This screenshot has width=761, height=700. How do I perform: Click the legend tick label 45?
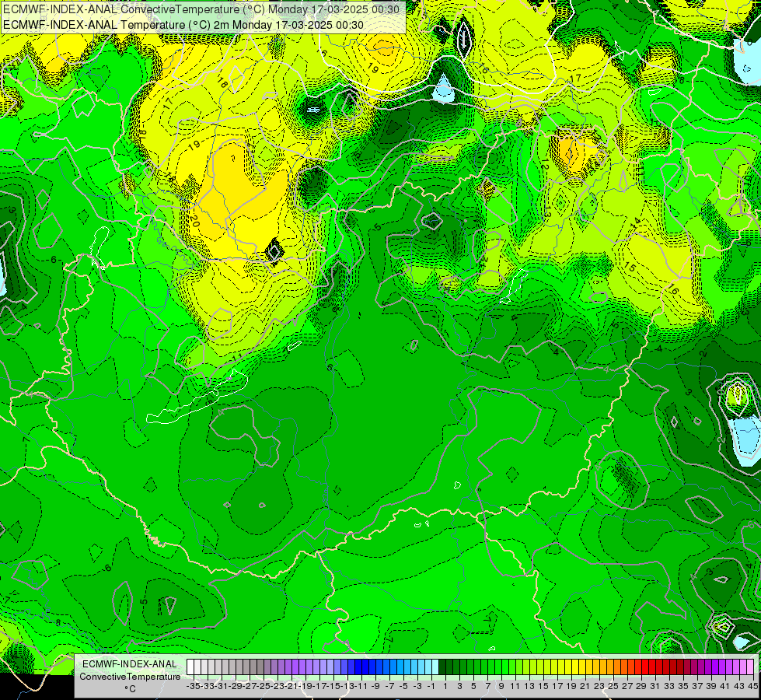tap(752, 686)
